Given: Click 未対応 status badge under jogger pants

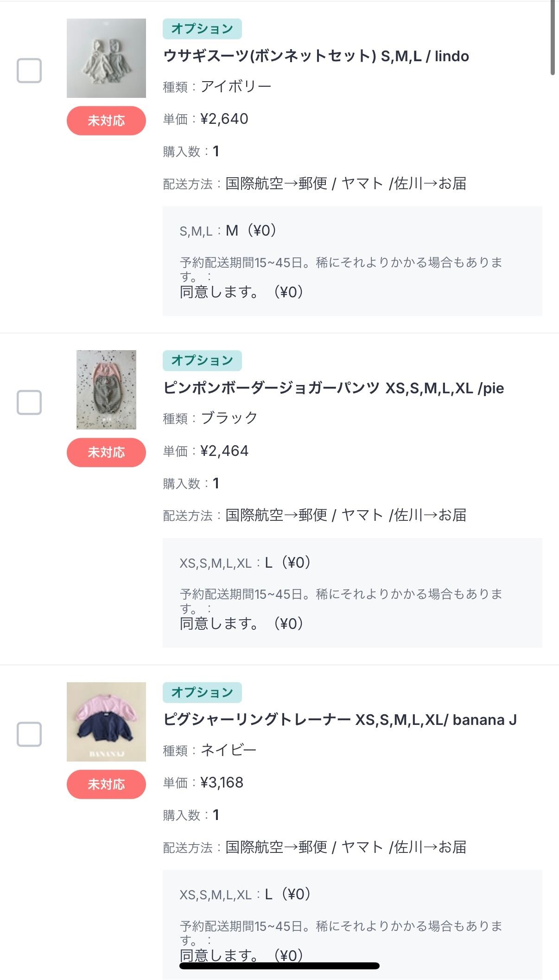Looking at the screenshot, I should tap(106, 452).
